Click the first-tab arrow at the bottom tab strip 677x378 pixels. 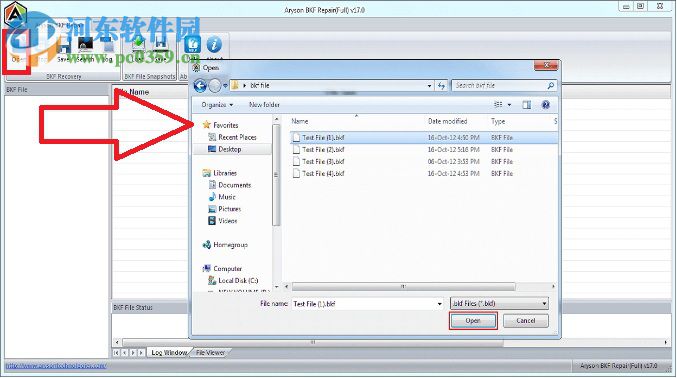[116, 353]
